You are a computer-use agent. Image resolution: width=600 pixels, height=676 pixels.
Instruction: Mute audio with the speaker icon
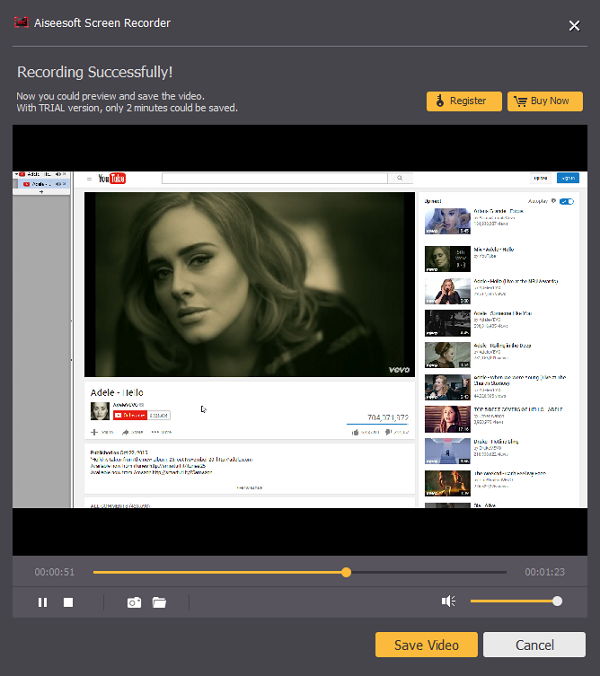[448, 601]
